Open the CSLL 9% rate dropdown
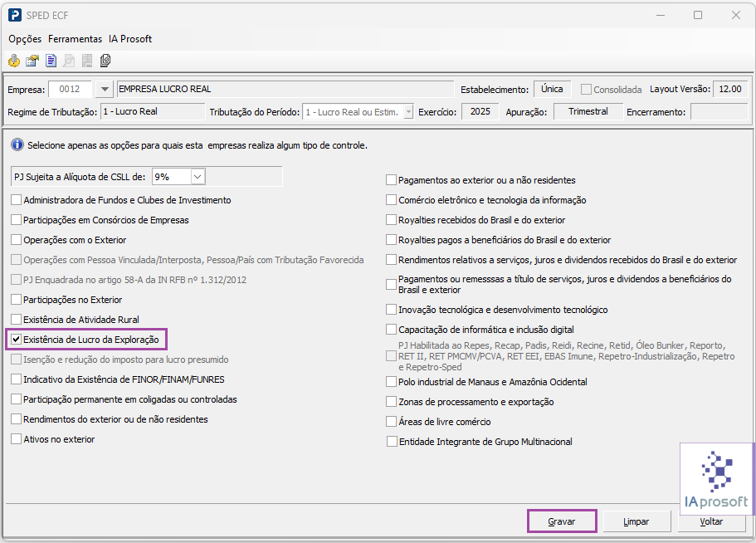This screenshot has width=756, height=543. [x=198, y=177]
